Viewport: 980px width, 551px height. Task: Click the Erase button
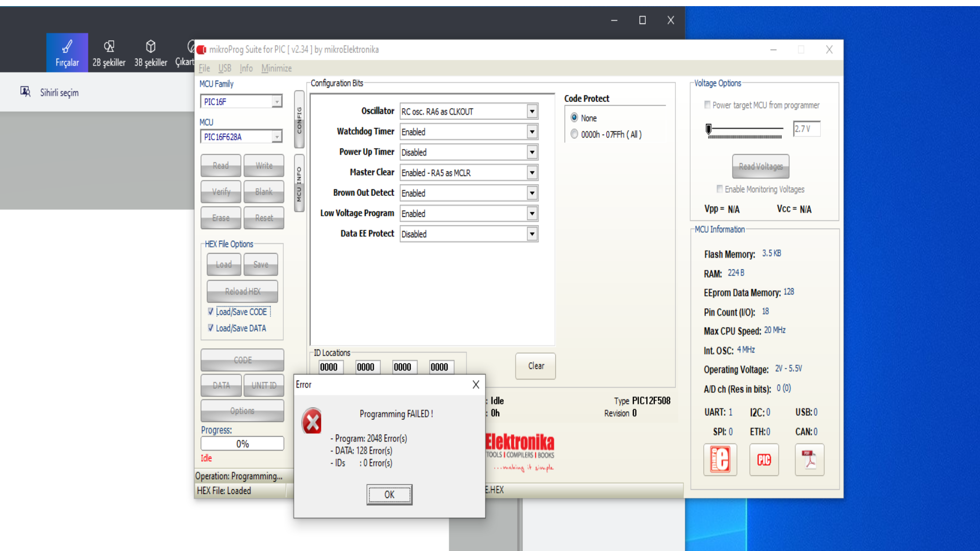pyautogui.click(x=221, y=218)
